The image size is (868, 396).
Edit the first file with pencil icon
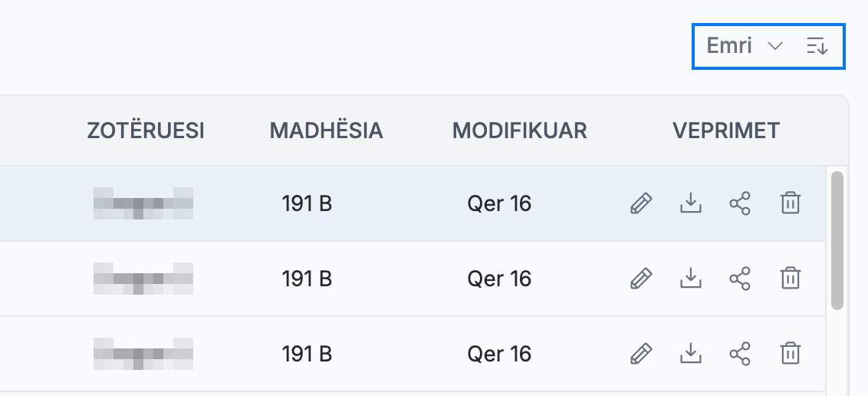(x=641, y=204)
